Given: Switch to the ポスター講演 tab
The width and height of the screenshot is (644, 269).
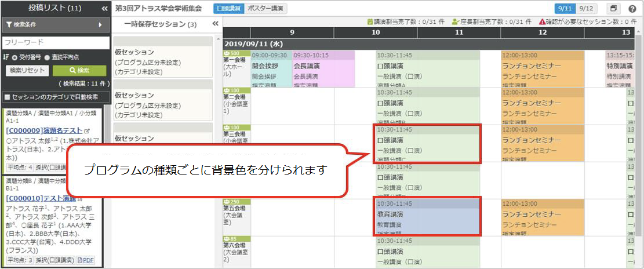Looking at the screenshot, I should tap(265, 9).
